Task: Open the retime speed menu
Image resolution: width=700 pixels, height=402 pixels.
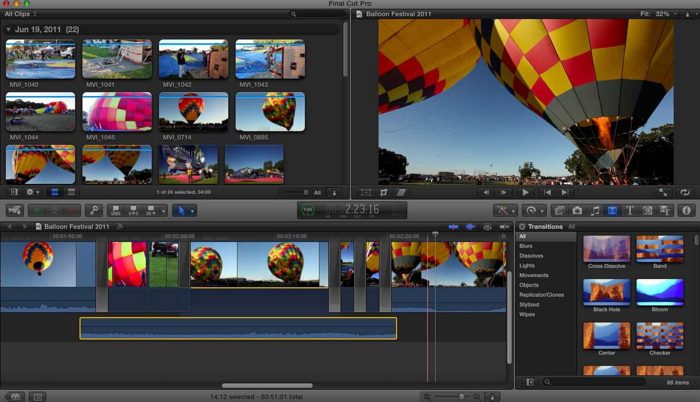Action: (x=534, y=210)
